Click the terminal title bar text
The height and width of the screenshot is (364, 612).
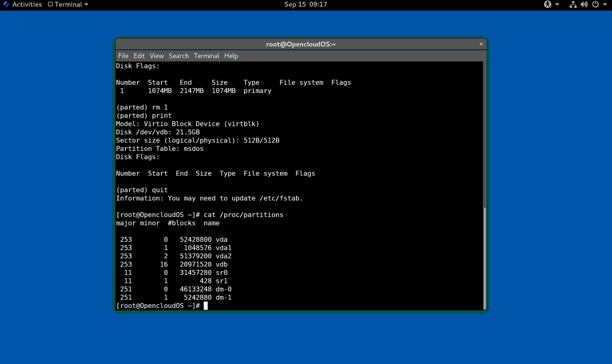(301, 44)
